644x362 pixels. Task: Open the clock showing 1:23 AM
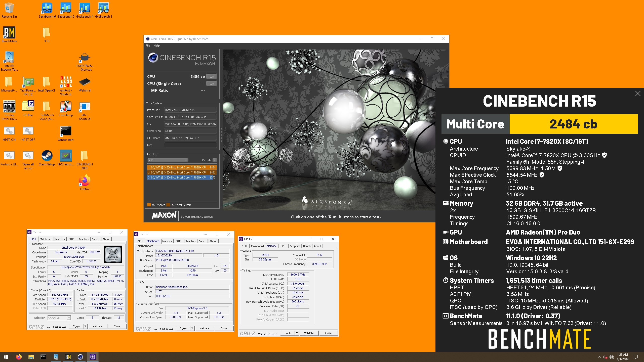[x=622, y=357]
